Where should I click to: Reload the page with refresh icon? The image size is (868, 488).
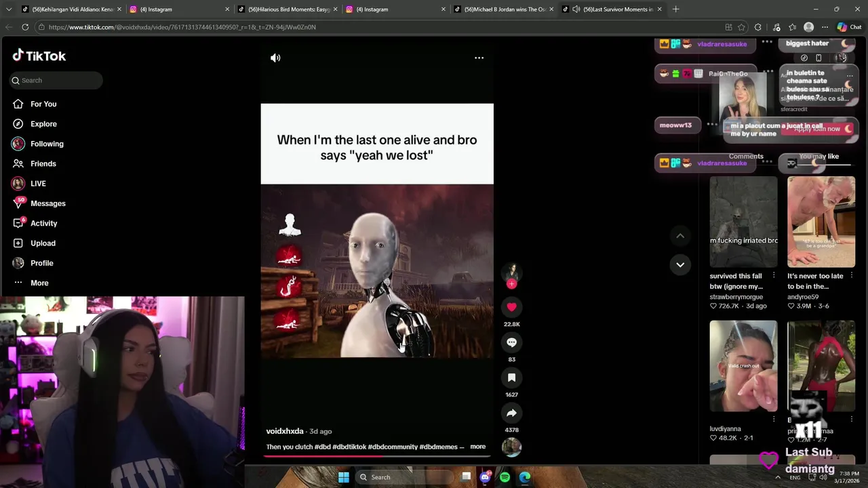pyautogui.click(x=25, y=27)
